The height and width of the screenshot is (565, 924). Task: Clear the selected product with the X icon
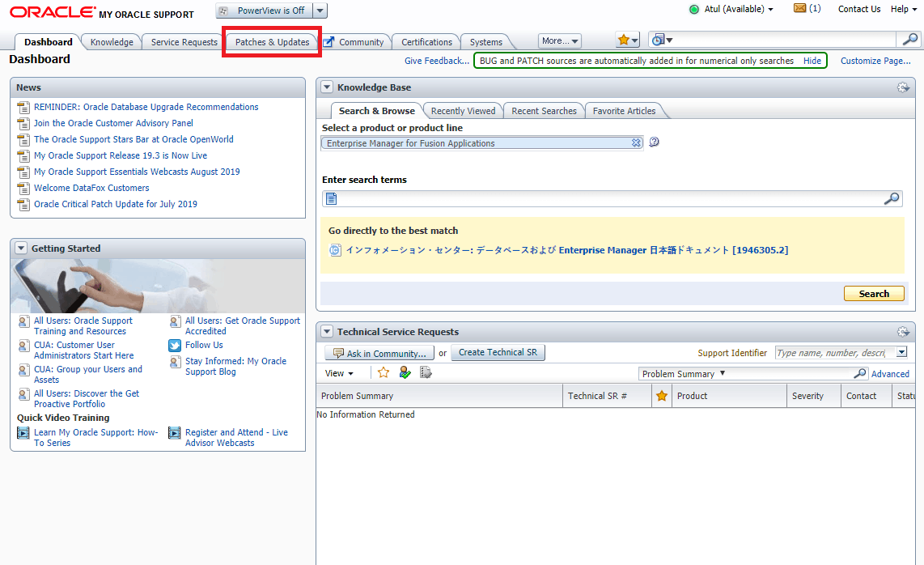[637, 142]
